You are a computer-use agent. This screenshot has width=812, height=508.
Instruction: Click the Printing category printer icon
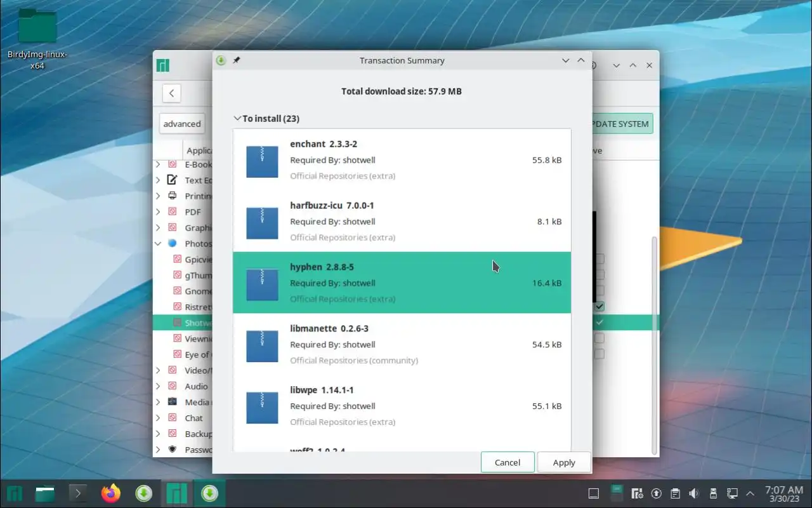tap(172, 196)
